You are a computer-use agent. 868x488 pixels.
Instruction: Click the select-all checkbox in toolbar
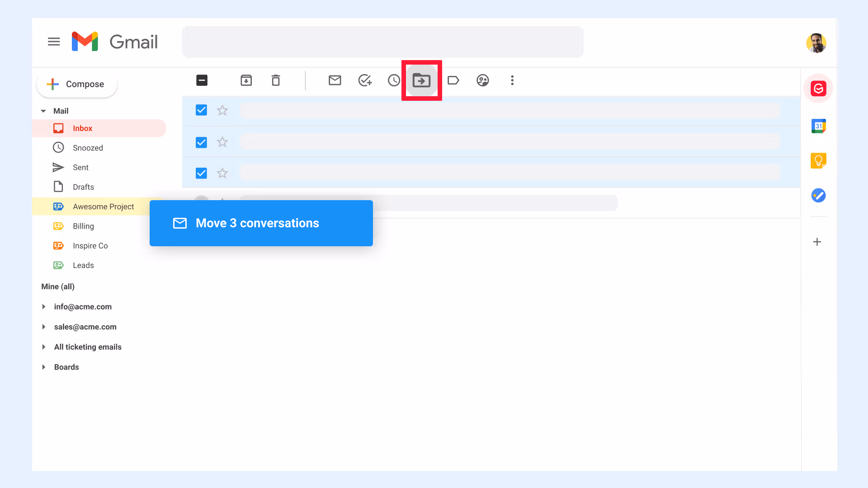(x=202, y=80)
